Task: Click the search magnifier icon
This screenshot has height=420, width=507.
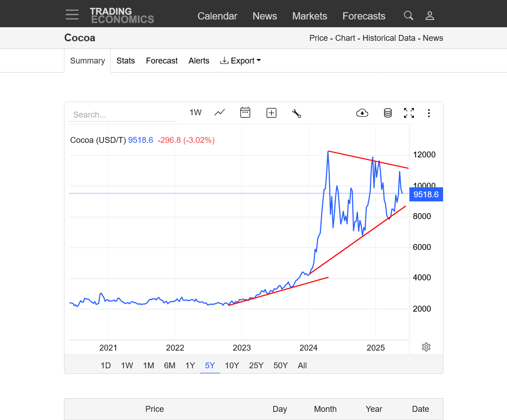Action: (x=409, y=16)
